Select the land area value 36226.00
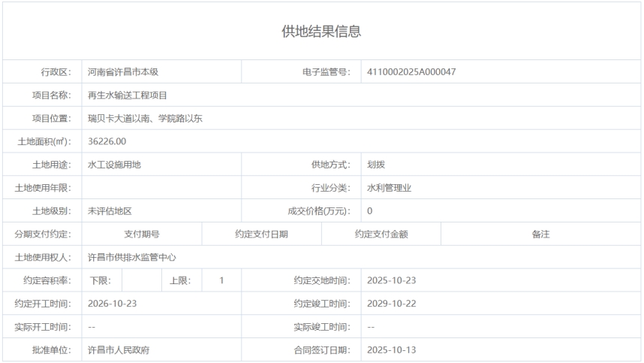Image resolution: width=644 pixels, height=363 pixels. click(107, 141)
